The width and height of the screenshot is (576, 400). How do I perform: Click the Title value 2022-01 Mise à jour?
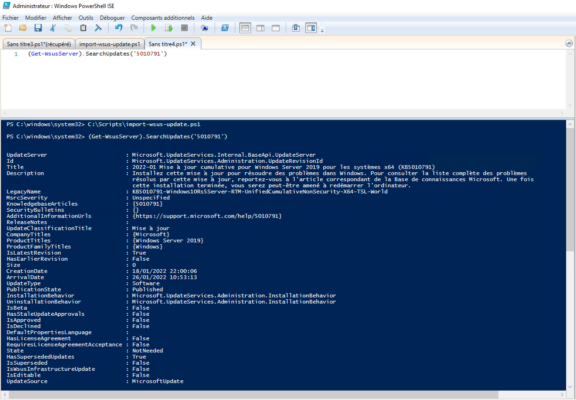click(x=283, y=167)
